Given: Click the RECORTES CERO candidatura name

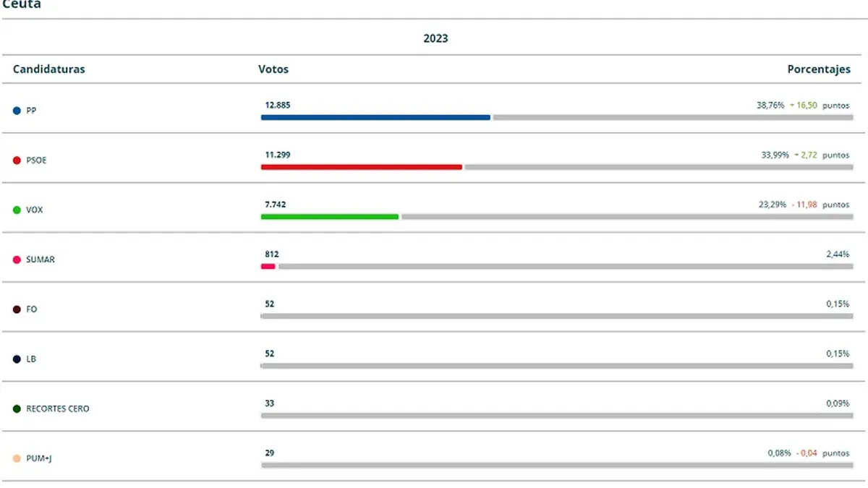Looking at the screenshot, I should (58, 409).
